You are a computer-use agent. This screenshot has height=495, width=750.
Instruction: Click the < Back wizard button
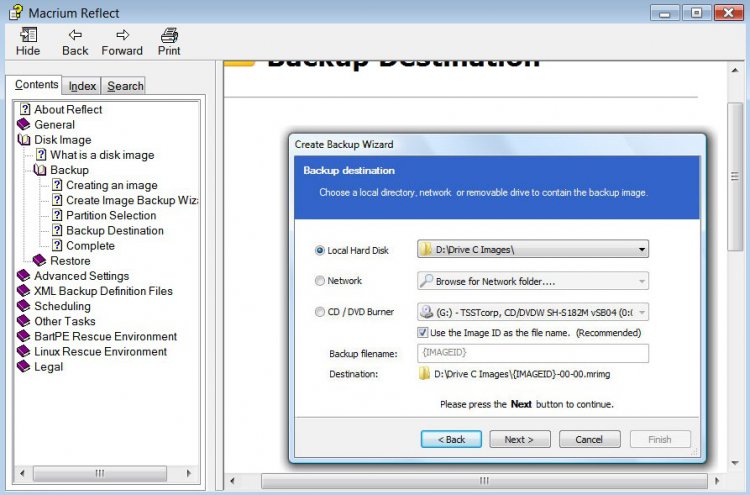[451, 439]
